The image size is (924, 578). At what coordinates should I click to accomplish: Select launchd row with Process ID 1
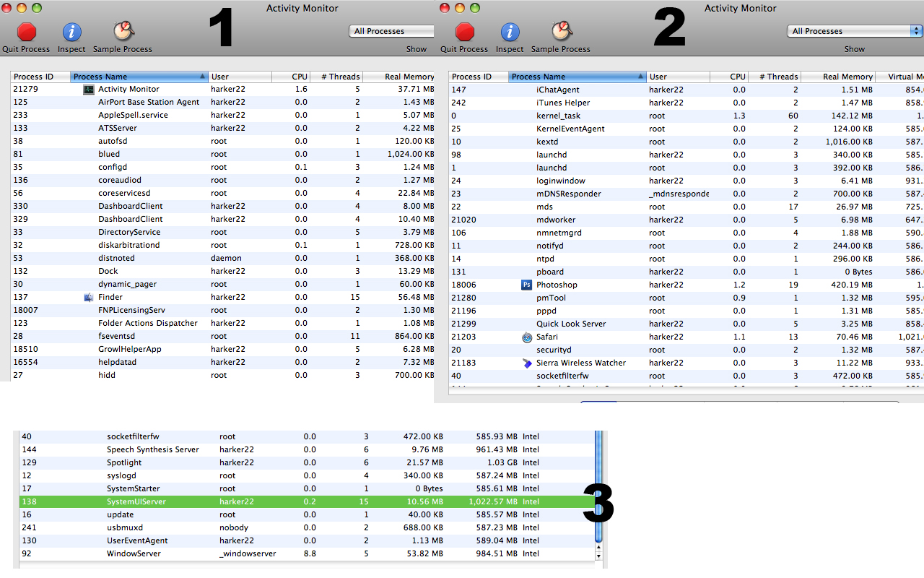[687, 168]
